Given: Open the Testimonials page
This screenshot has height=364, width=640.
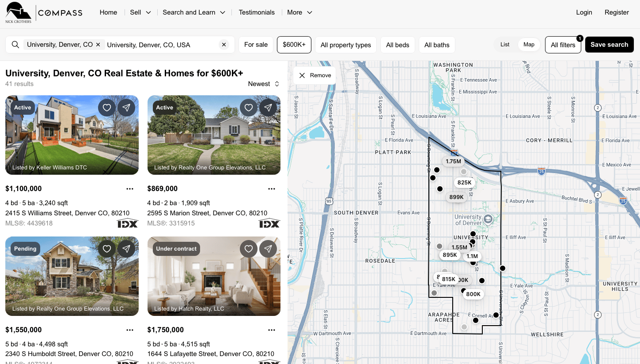Looking at the screenshot, I should 257,12.
